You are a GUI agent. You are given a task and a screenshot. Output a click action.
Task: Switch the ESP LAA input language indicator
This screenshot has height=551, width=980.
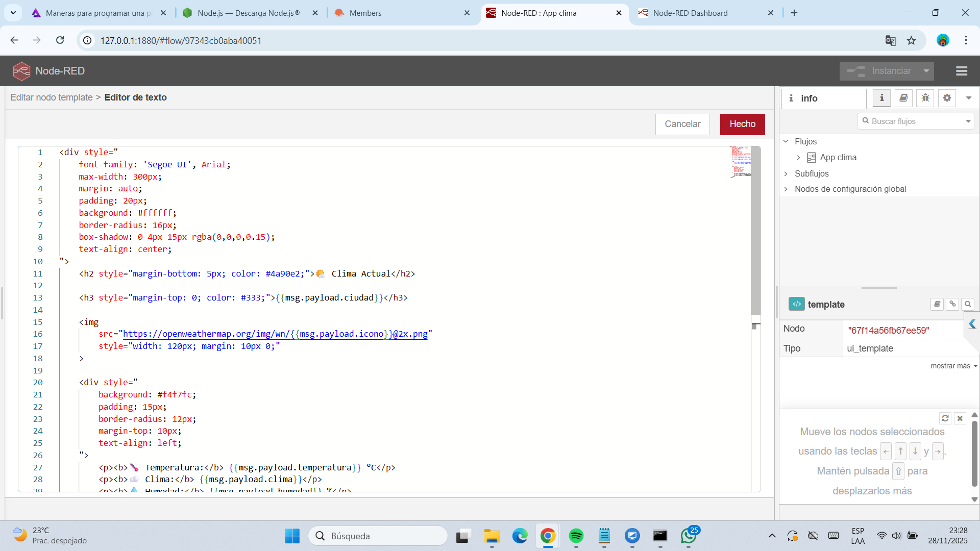(x=858, y=536)
